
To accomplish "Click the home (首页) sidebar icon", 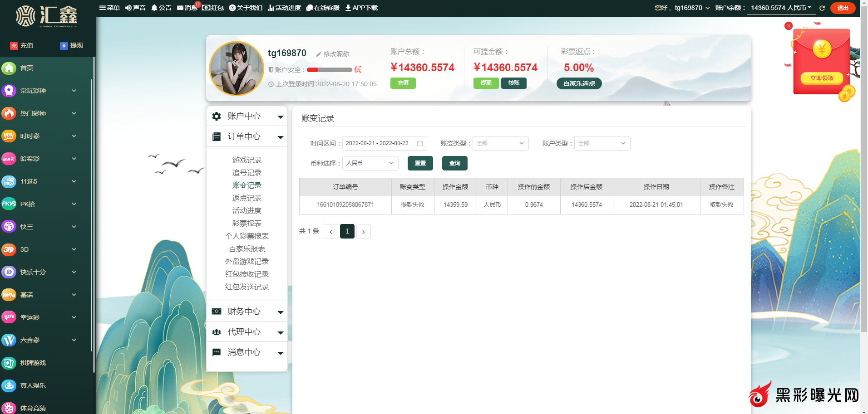I will [x=9, y=68].
